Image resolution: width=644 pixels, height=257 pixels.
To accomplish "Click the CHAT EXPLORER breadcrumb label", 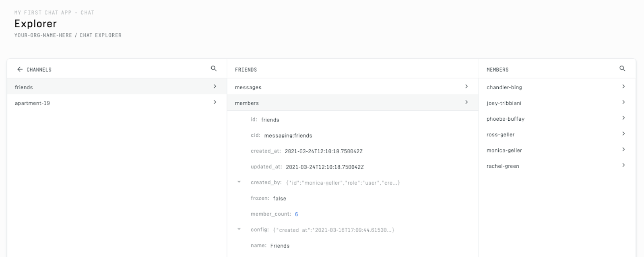I will [101, 35].
